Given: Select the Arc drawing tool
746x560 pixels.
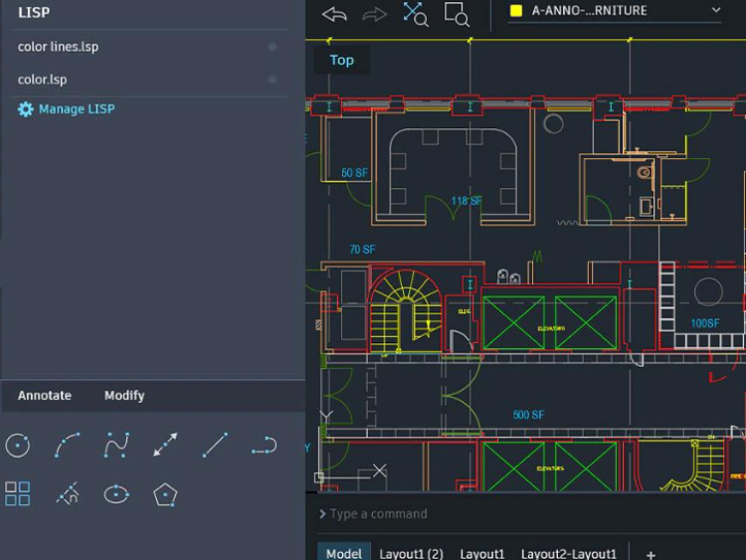Looking at the screenshot, I should pos(68,446).
